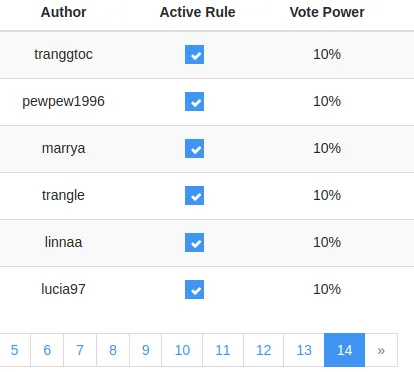Open page 10
The height and width of the screenshot is (372, 414).
click(182, 350)
